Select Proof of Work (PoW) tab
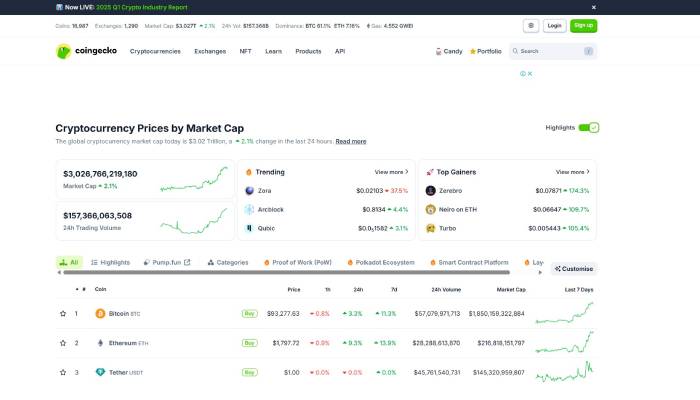700x400 pixels. 298,262
